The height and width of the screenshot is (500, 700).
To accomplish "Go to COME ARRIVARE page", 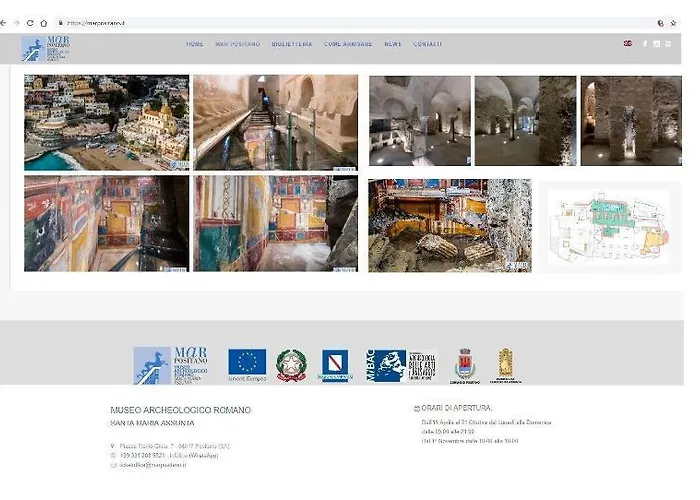I will click(348, 44).
